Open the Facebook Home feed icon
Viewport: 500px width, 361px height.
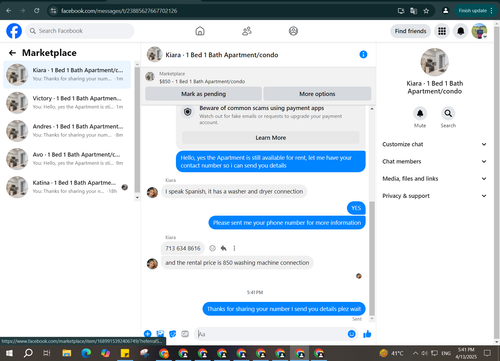(200, 31)
